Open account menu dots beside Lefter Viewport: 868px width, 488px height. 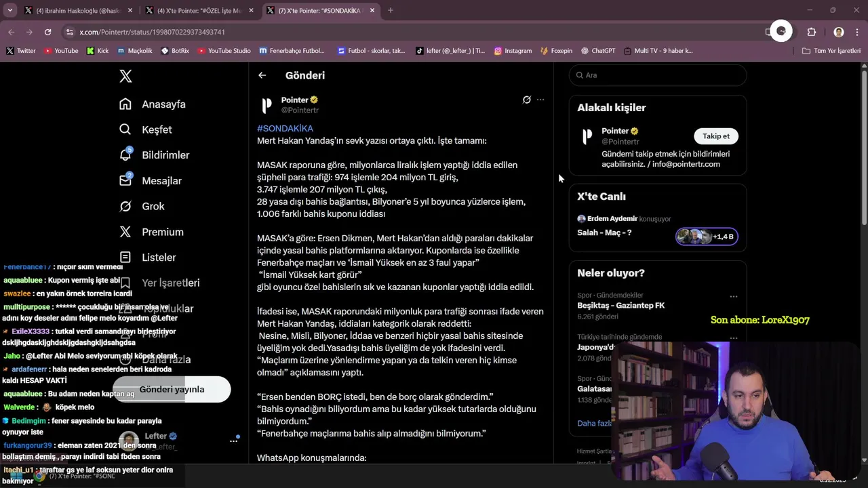pyautogui.click(x=233, y=441)
